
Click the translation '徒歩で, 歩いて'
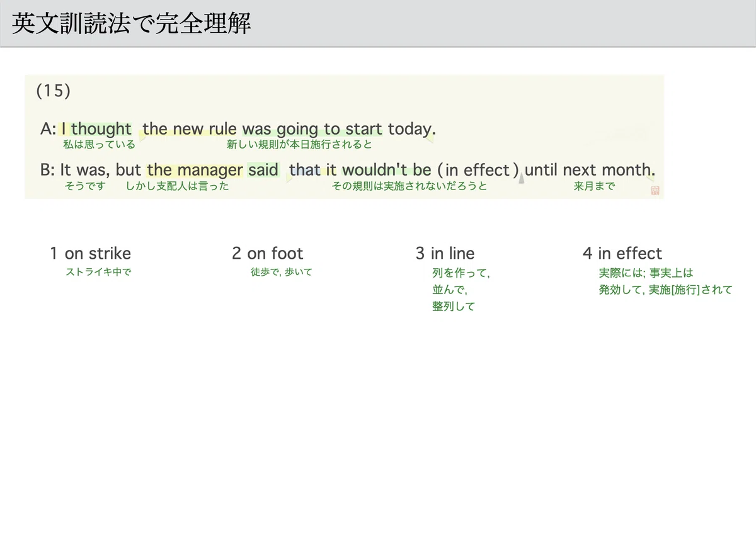point(281,273)
